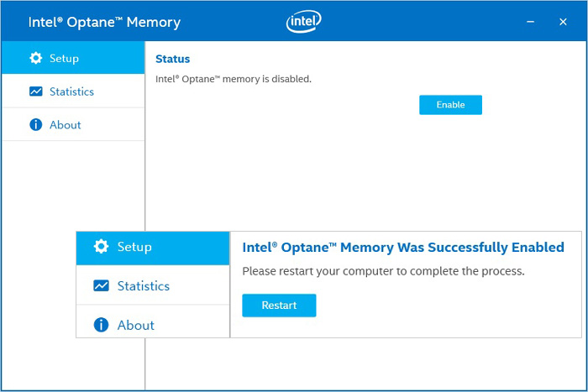Click the Statistics chart icon in main sidebar

35,91
